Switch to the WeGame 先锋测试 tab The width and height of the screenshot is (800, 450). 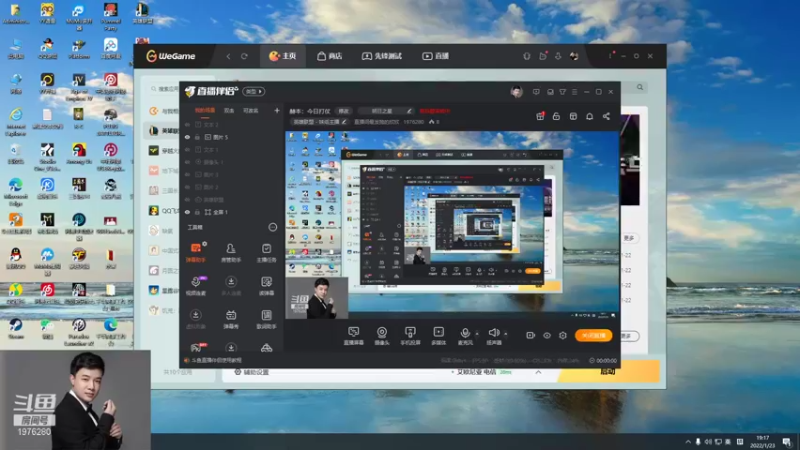click(x=382, y=56)
